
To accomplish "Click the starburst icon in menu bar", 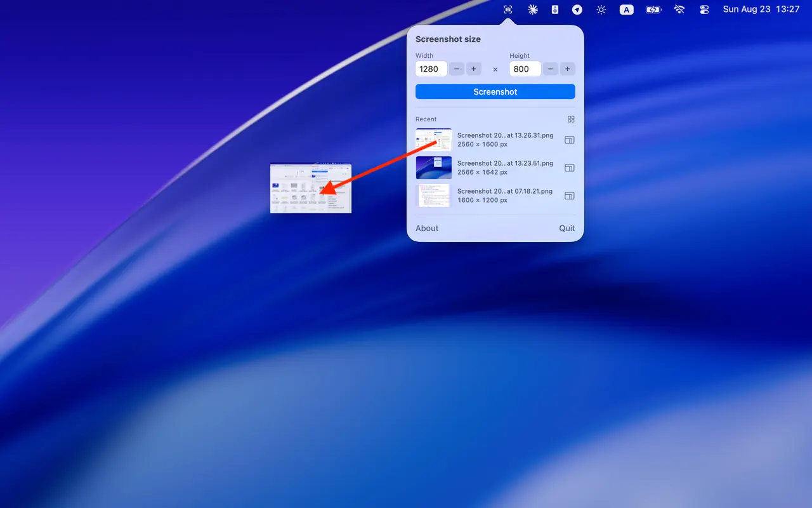I will pos(533,10).
